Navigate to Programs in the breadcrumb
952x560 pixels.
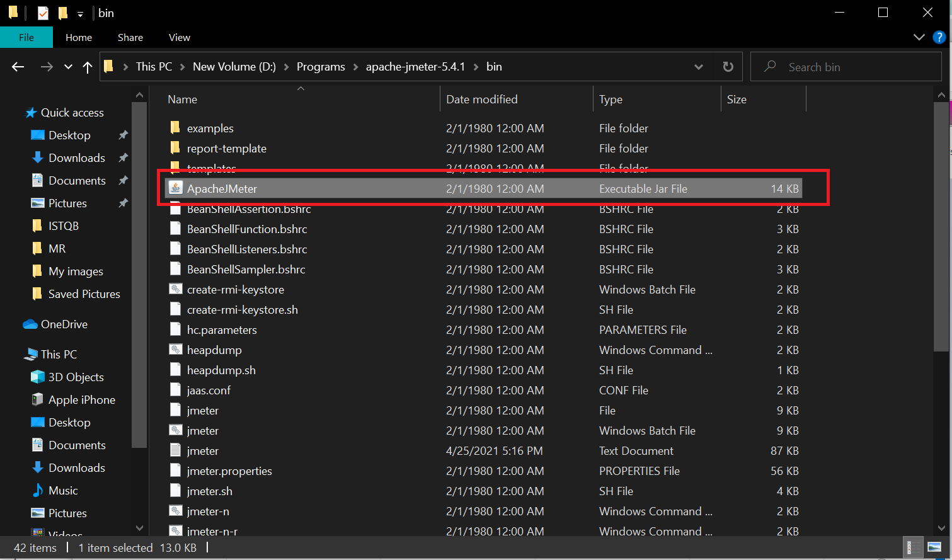[x=321, y=67]
